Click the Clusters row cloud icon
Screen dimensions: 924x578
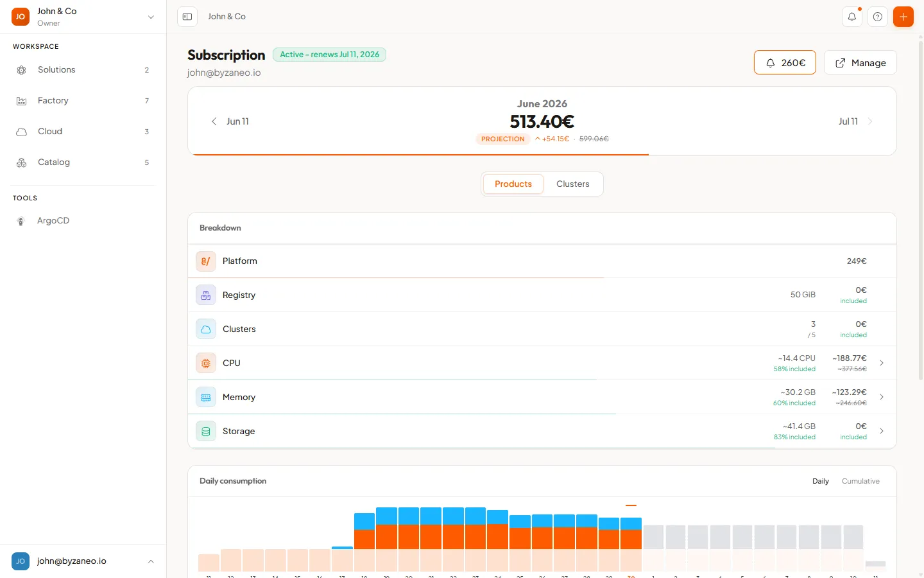[206, 329]
